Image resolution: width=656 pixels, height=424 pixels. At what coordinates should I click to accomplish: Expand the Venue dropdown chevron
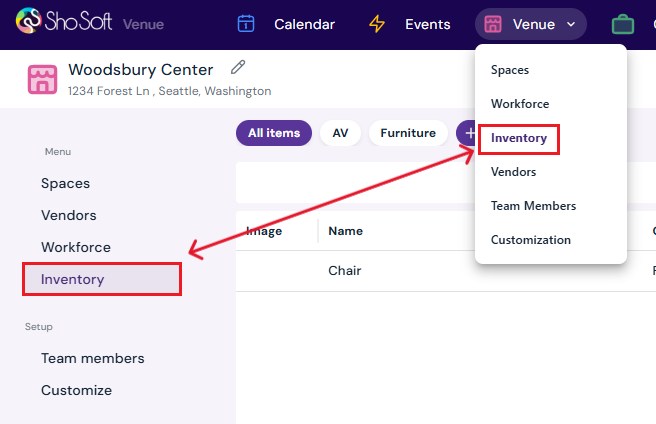click(x=571, y=24)
